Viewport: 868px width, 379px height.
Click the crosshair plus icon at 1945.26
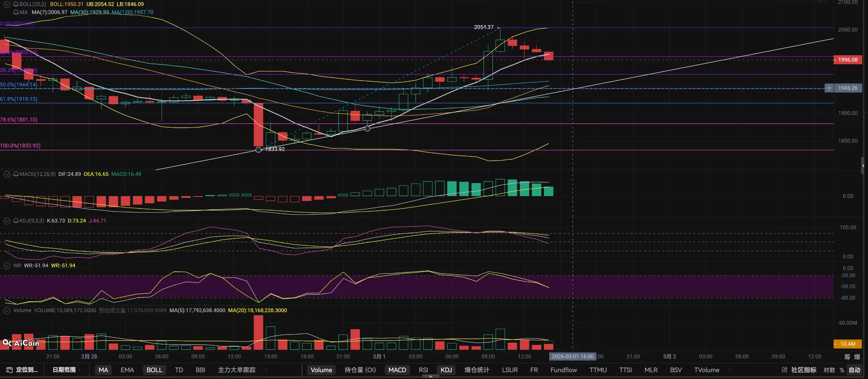click(829, 88)
